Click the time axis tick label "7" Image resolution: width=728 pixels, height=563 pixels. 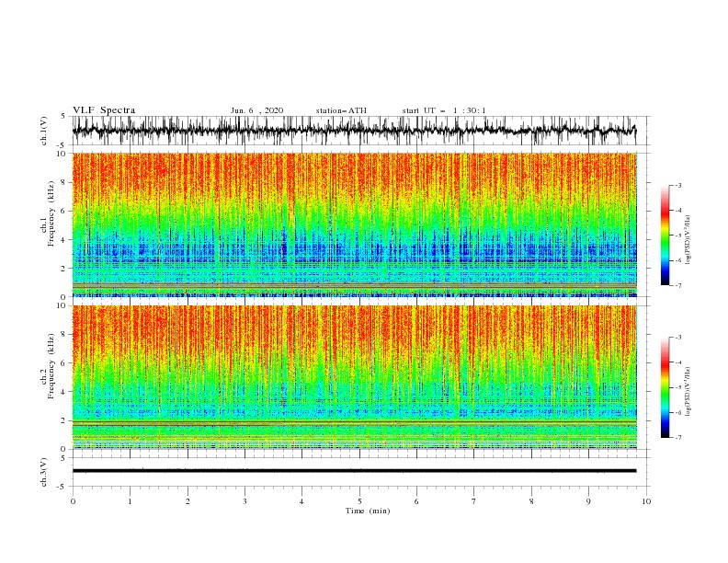(474, 501)
